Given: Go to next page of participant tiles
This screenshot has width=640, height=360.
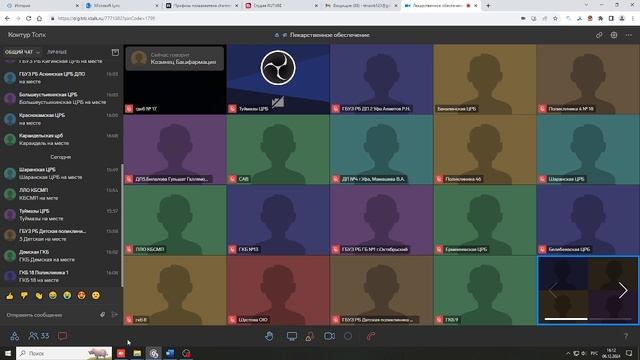Looking at the screenshot, I should pos(622,291).
